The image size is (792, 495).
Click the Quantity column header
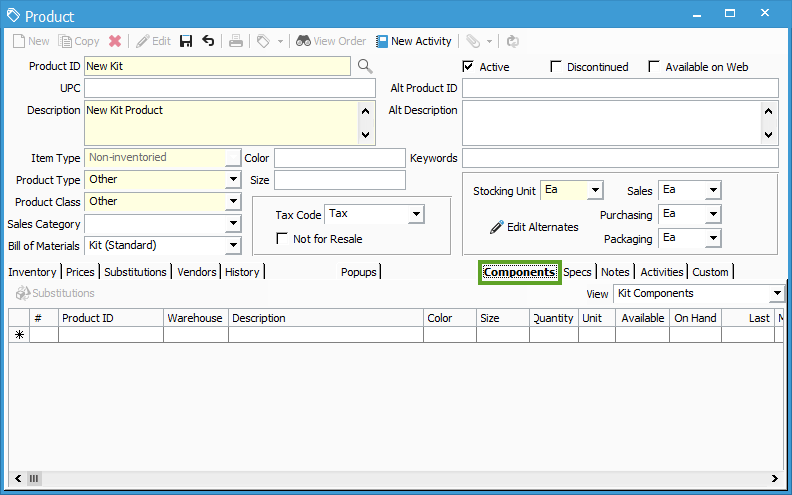(x=554, y=318)
